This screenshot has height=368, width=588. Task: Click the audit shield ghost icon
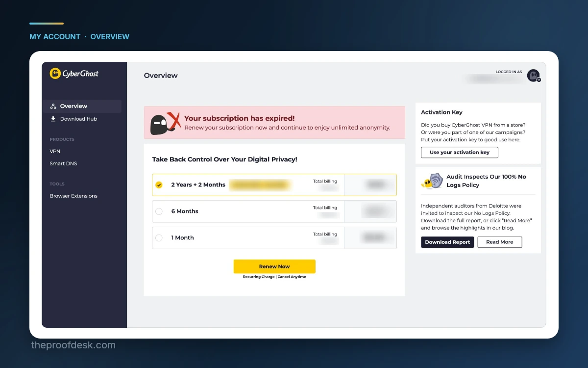click(x=432, y=181)
